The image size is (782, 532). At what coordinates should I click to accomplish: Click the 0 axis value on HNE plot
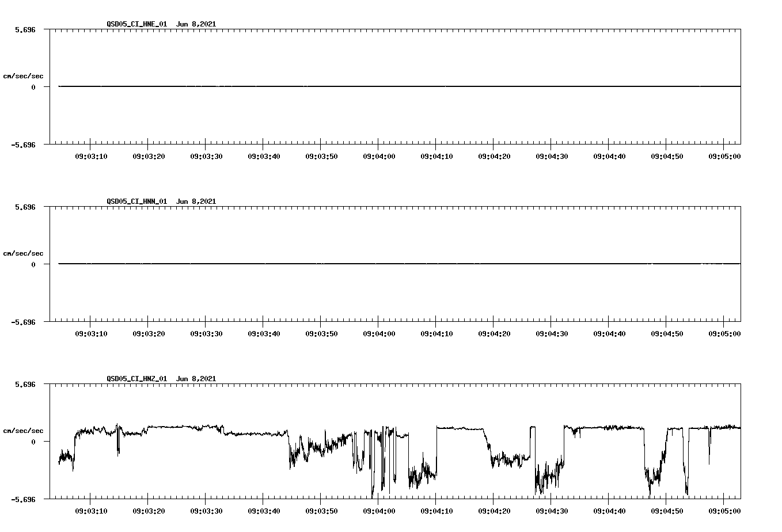33,87
